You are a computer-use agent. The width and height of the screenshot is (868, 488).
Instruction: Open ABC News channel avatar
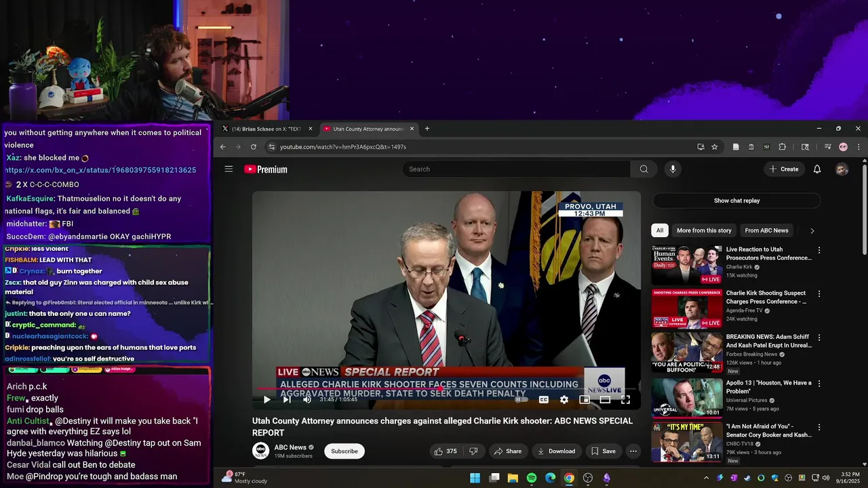click(260, 451)
